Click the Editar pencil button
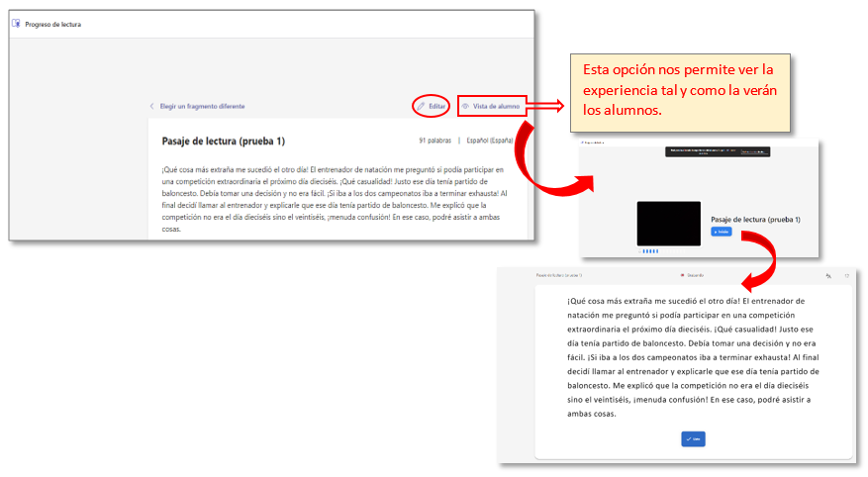 tap(432, 106)
